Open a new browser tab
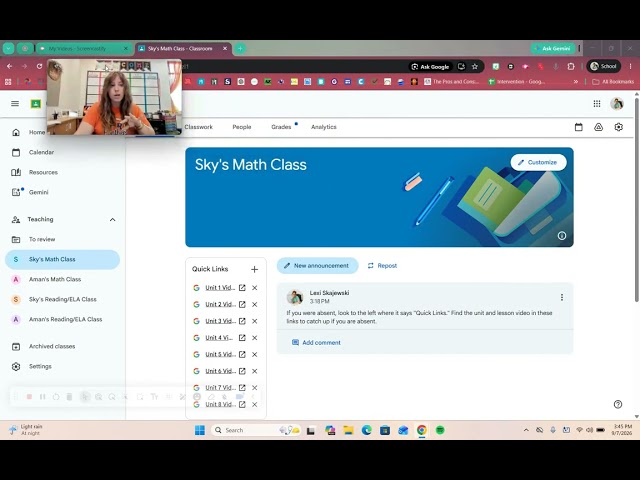This screenshot has height=480, width=640. click(240, 49)
